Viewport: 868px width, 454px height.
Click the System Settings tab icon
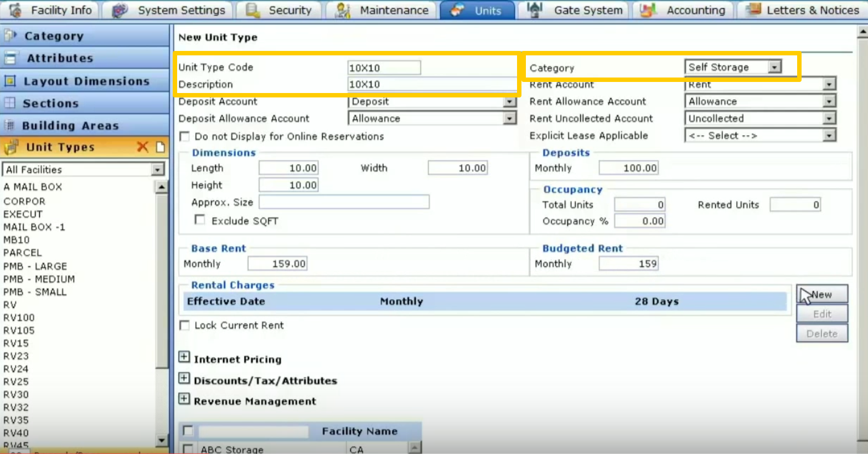coord(120,10)
